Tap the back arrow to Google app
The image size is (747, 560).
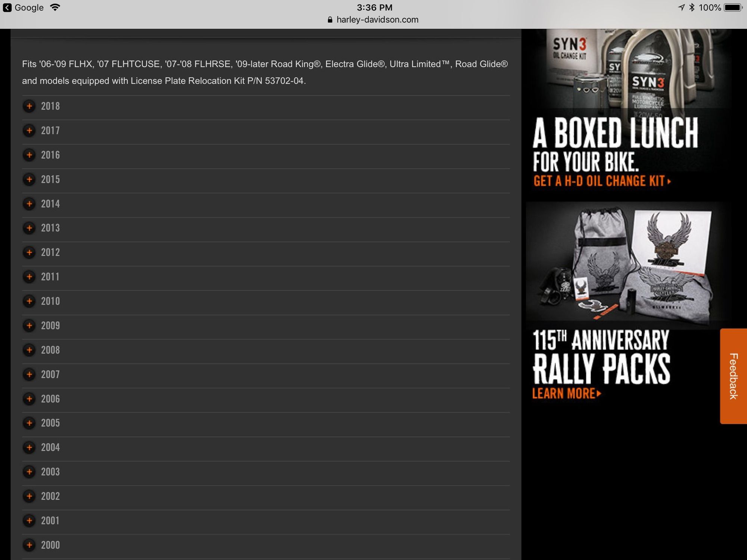7,7
